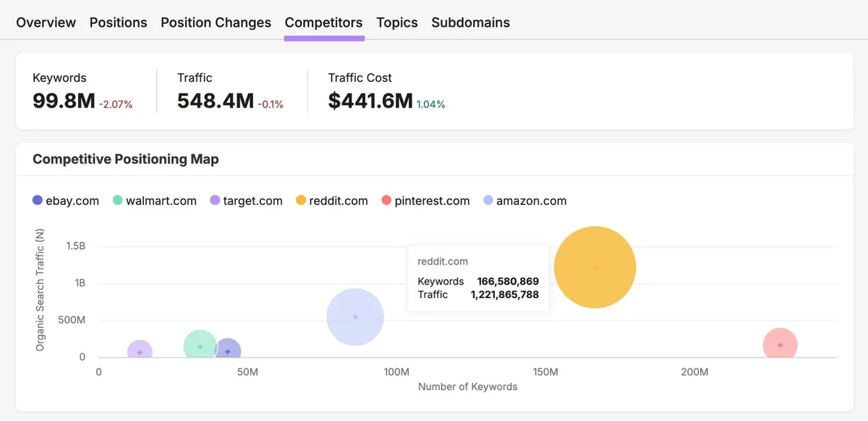Click the 1B y-axis tick
868x422 pixels.
80,283
